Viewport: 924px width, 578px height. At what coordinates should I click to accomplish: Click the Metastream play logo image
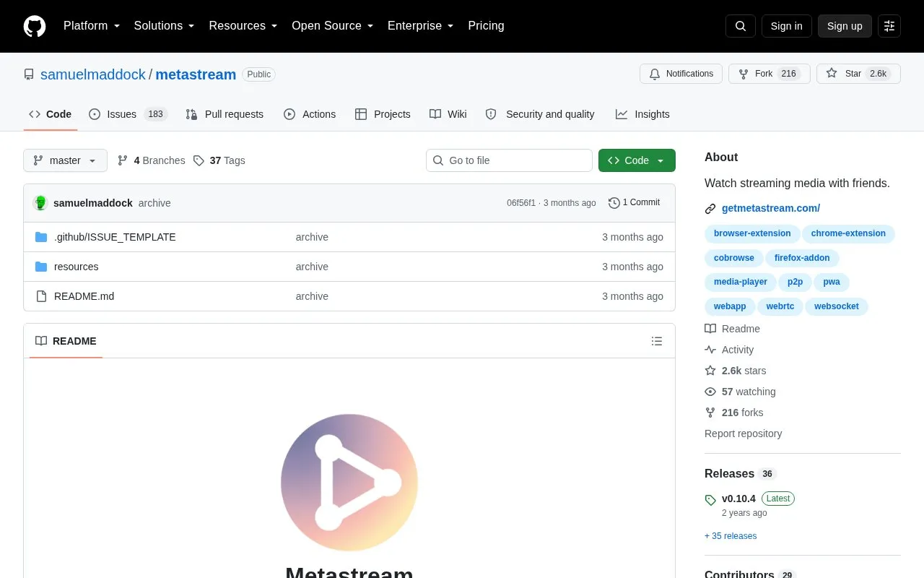pos(349,483)
